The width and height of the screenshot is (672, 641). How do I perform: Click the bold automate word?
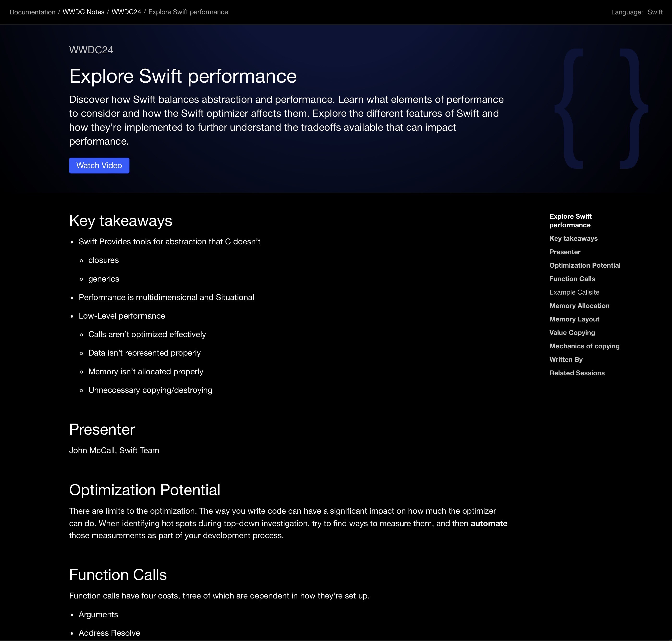[x=489, y=524]
